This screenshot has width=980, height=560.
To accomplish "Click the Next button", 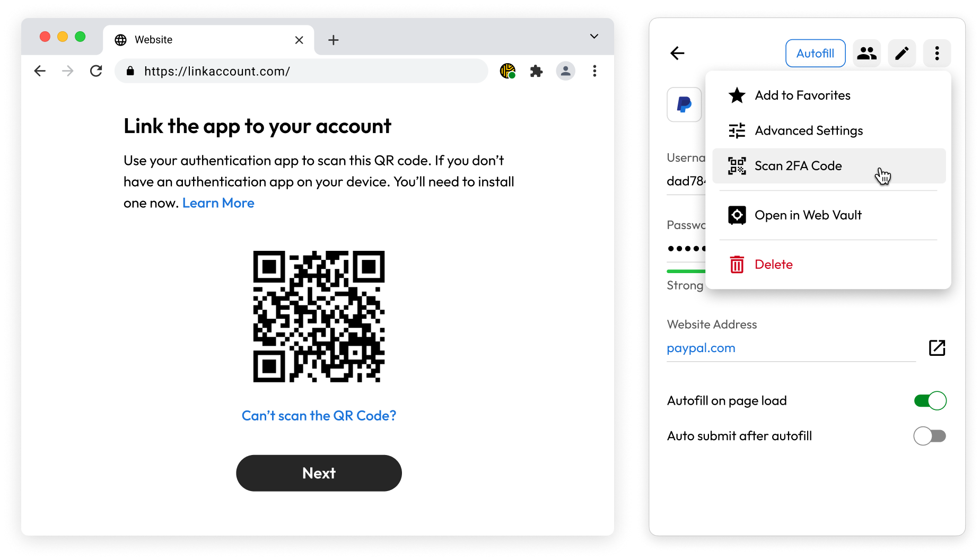I will (x=319, y=473).
